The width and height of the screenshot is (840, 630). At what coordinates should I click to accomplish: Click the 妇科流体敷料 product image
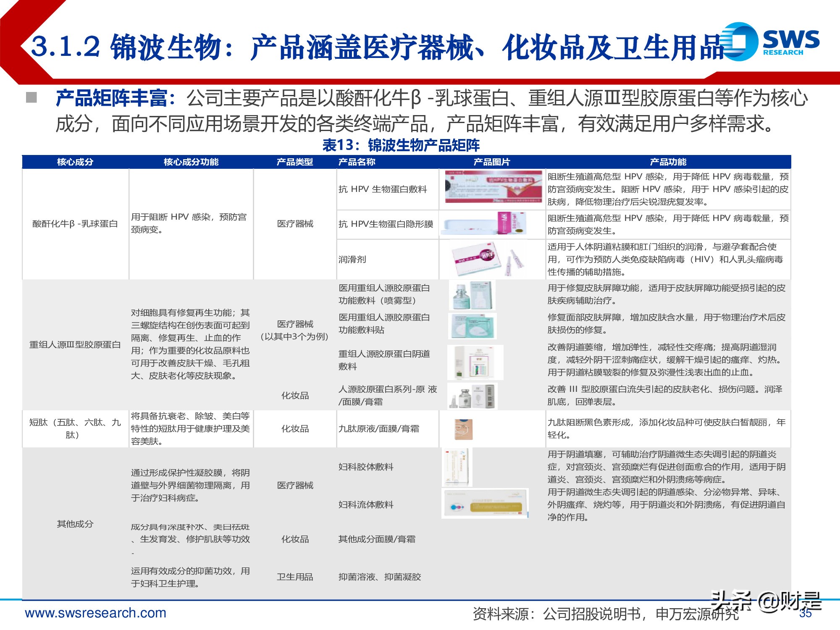tap(485, 503)
